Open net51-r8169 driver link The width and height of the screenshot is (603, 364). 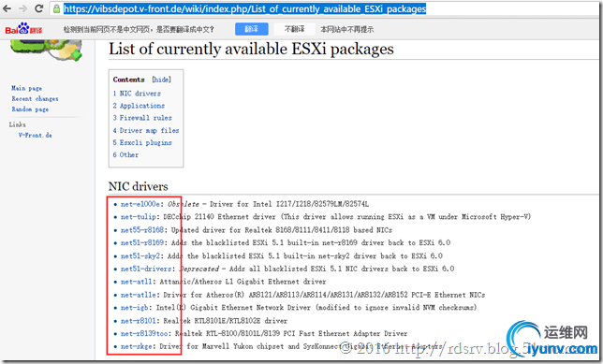click(142, 243)
